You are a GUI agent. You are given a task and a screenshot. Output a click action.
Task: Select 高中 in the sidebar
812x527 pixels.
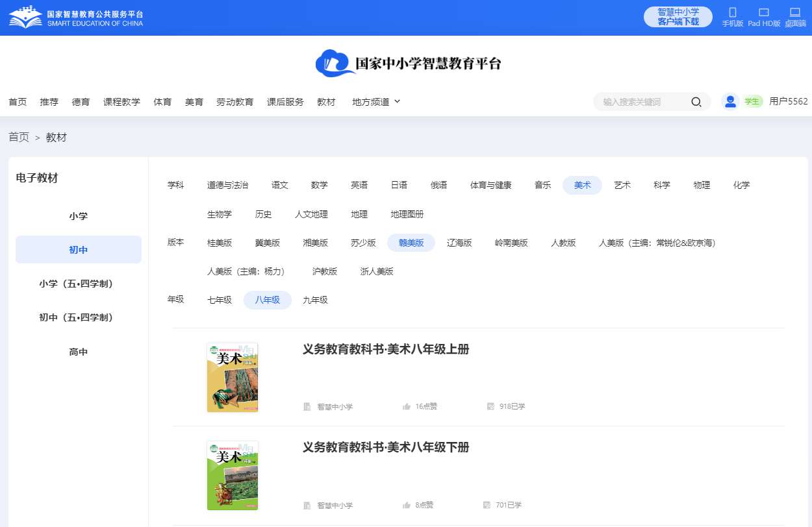tap(79, 352)
